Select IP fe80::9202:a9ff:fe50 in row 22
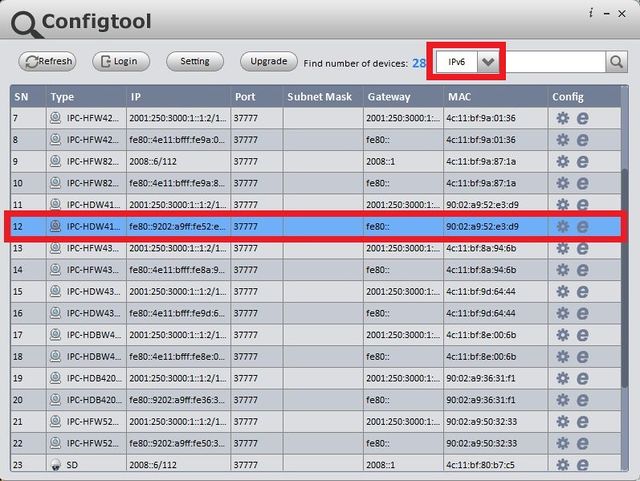 pos(177,443)
